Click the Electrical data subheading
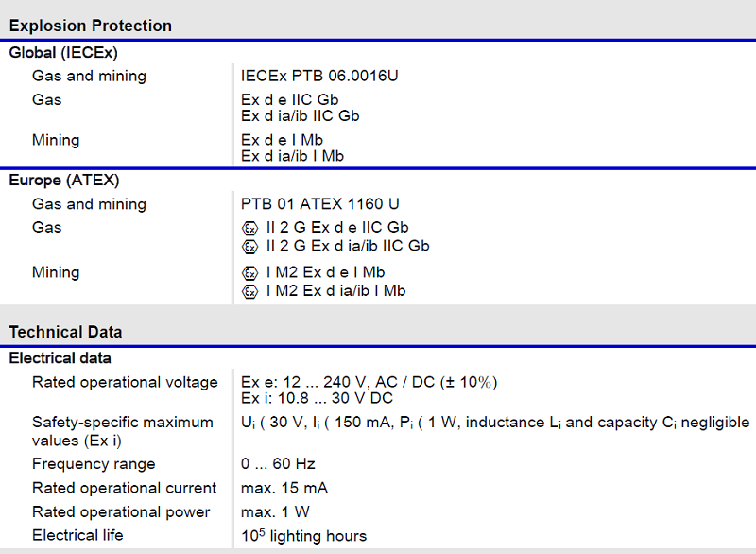This screenshot has width=756, height=554. coord(60,357)
